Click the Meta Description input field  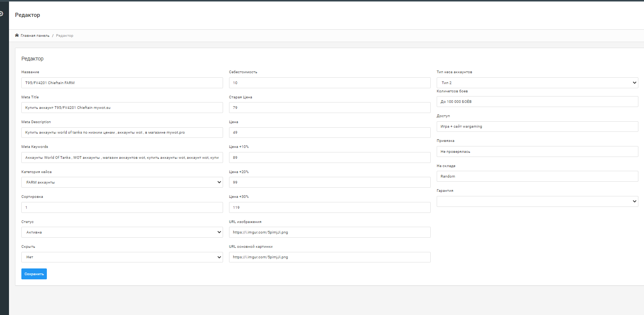(x=122, y=133)
